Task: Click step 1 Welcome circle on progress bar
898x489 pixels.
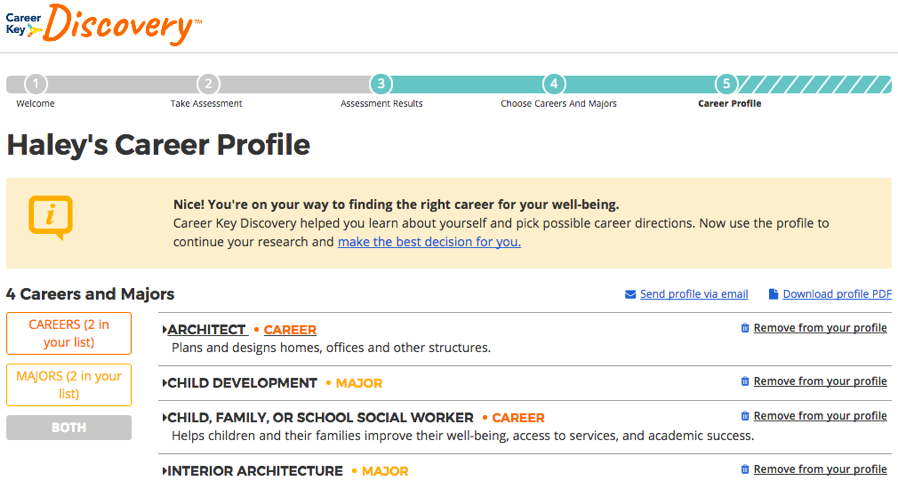Action: tap(36, 84)
